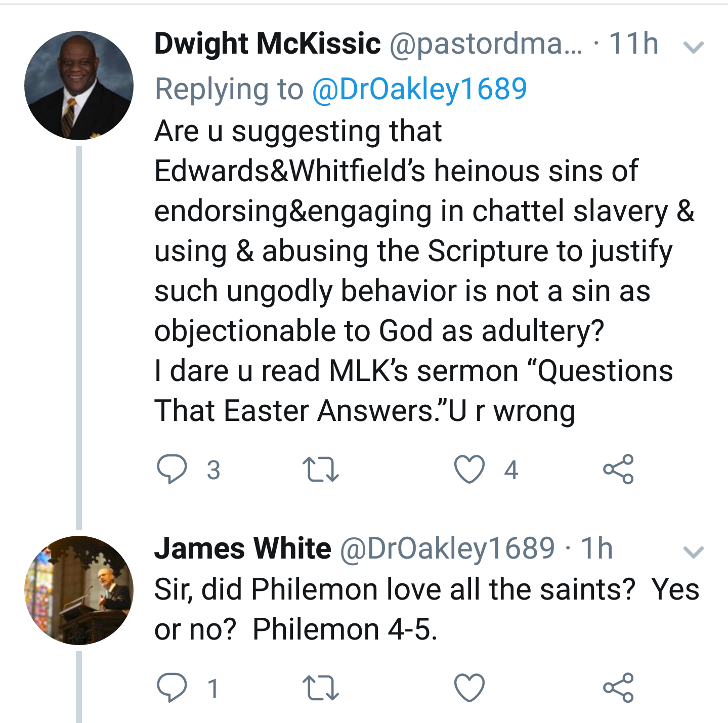Share James White's Philemon tweet
The height and width of the screenshot is (723, 728).
(618, 688)
